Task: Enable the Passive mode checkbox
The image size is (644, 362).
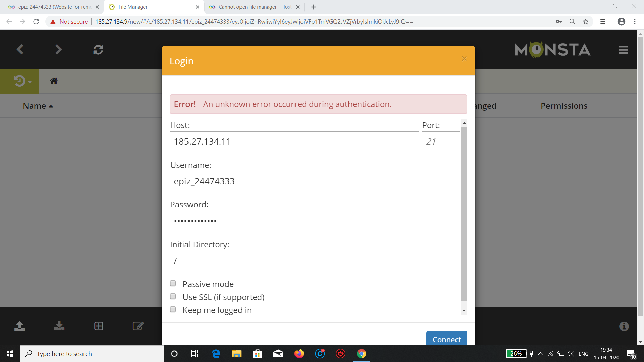Action: 173,283
